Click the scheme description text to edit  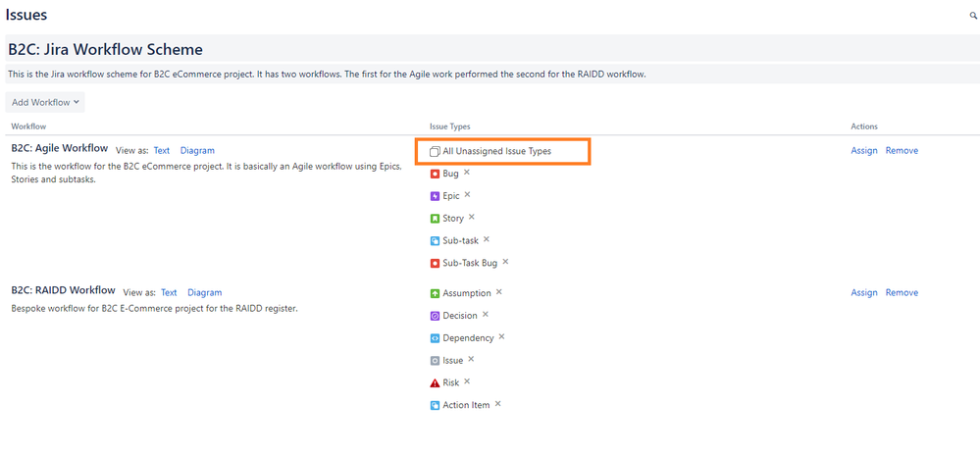tap(327, 75)
